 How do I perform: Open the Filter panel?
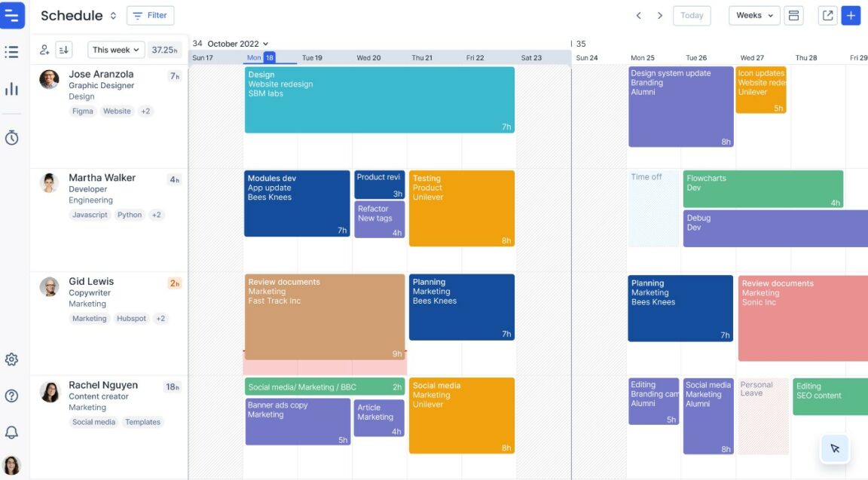[150, 14]
